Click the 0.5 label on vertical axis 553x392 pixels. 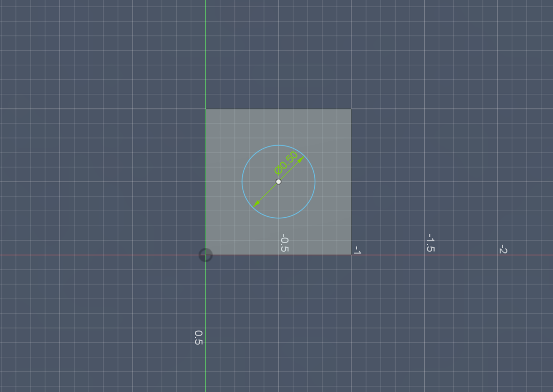tap(199, 337)
